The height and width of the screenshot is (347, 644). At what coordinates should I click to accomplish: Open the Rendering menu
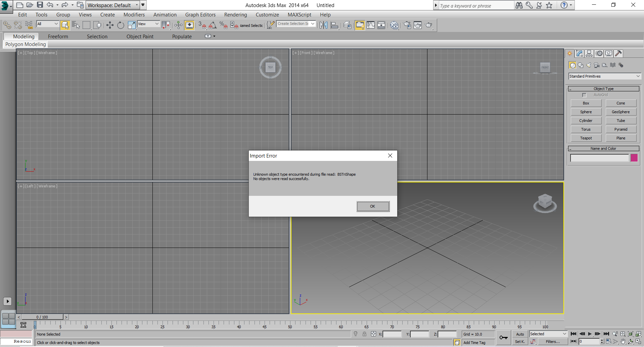pos(235,15)
